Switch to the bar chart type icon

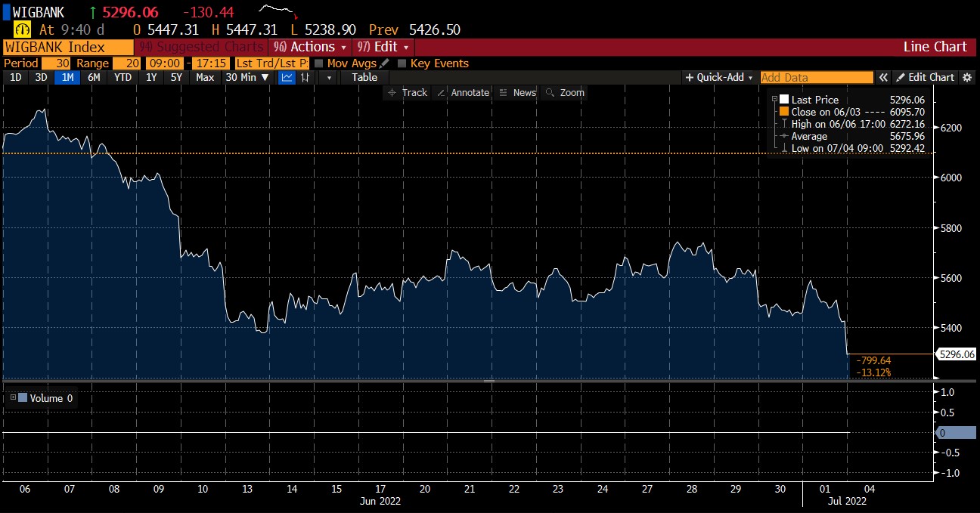click(x=305, y=77)
